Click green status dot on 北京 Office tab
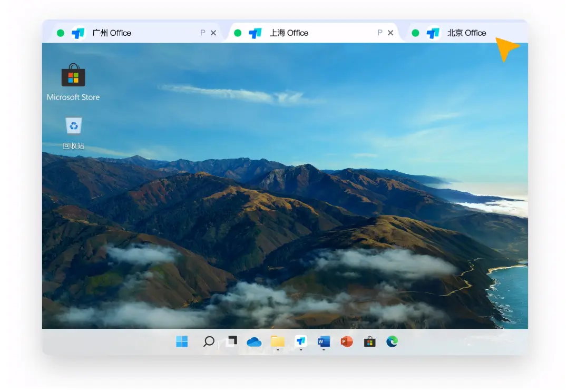 click(x=415, y=33)
